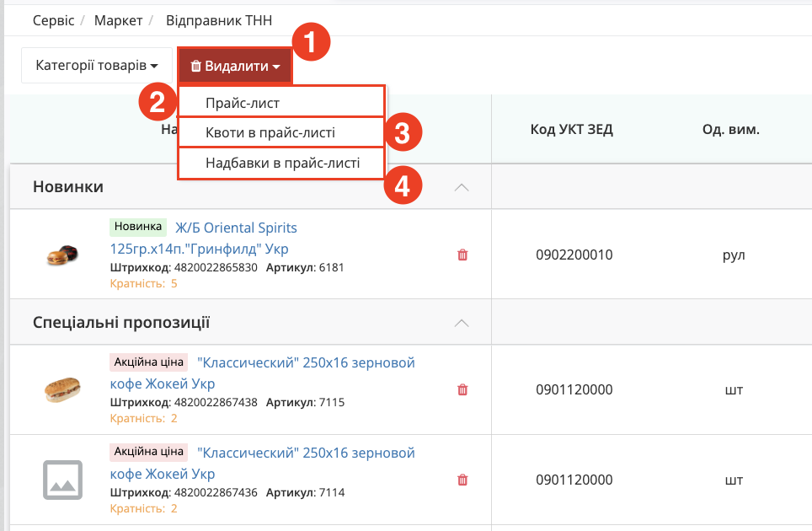Screen dimensions: 812x531
Task: Open the Классический product link, article 7115
Action: coord(263,373)
